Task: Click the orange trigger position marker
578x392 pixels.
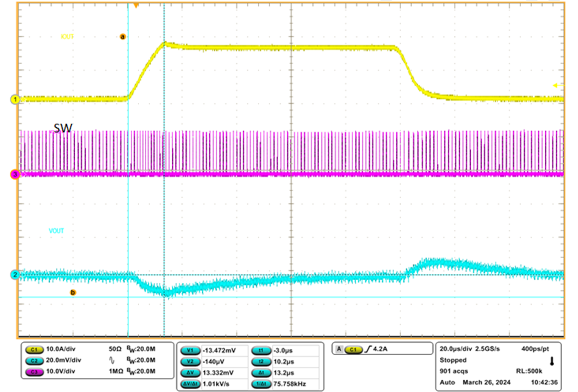Action: [136, 6]
